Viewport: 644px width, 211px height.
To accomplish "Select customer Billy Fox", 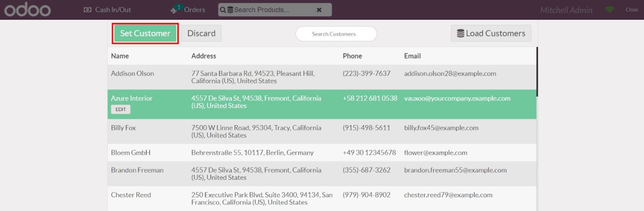I will [x=322, y=132].
